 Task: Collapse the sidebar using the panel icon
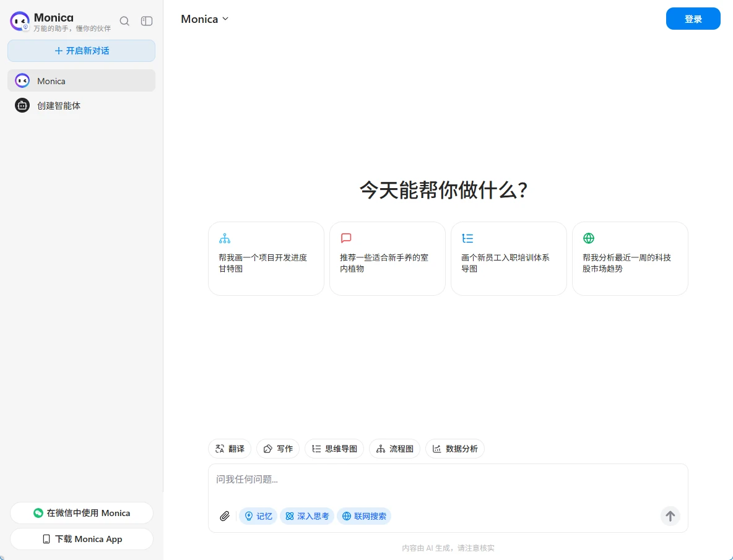(147, 21)
